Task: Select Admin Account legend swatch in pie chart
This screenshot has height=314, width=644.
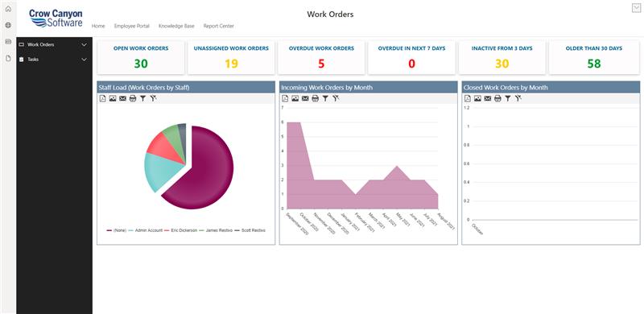Action: point(131,230)
